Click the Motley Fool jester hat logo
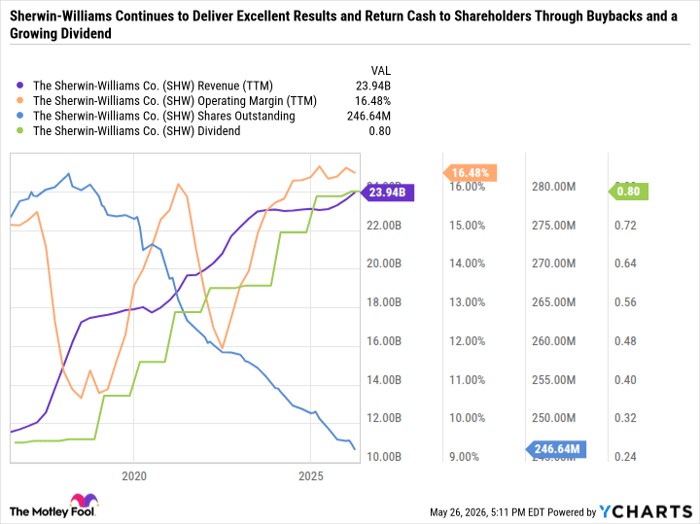 84,501
